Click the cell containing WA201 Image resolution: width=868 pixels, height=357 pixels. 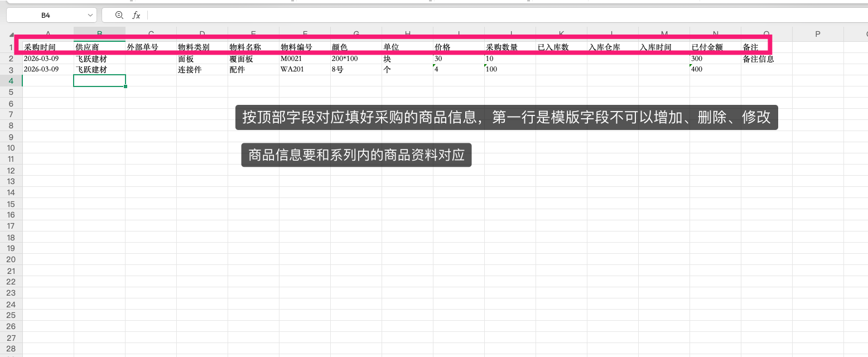click(x=305, y=70)
